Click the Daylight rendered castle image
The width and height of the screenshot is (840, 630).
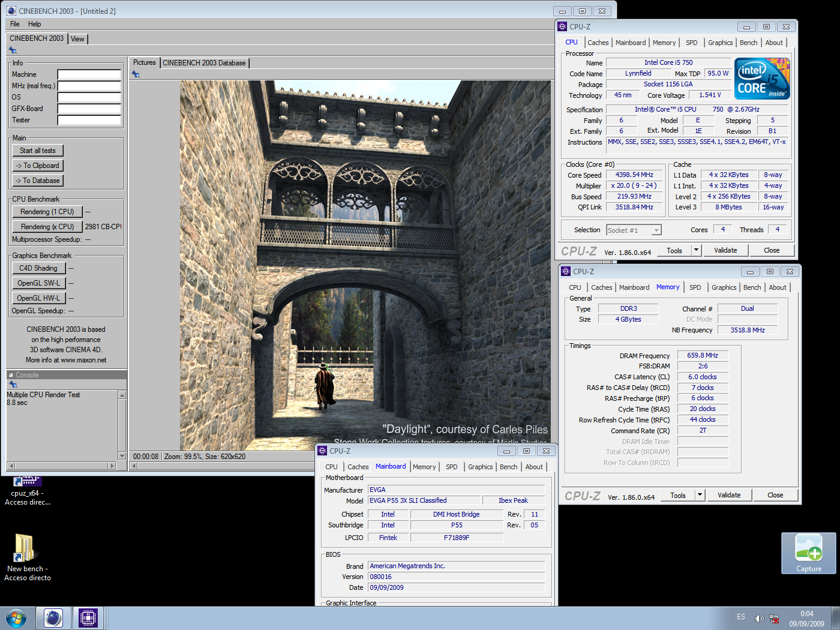pyautogui.click(x=365, y=265)
